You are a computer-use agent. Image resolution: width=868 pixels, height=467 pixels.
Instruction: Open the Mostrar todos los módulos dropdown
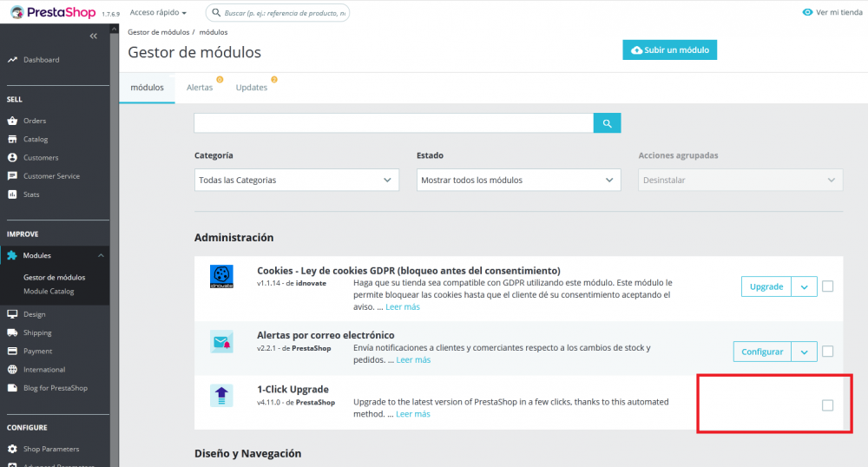point(519,180)
